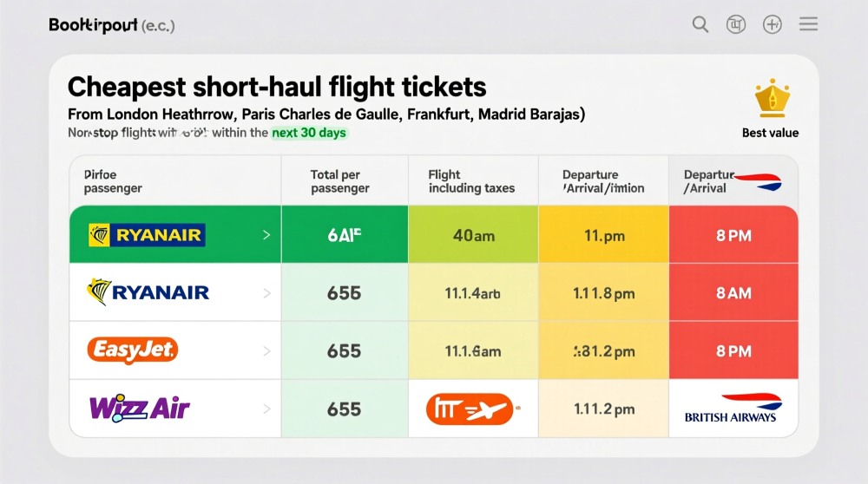Click the orange airplane badge icon
The width and height of the screenshot is (868, 484).
coord(470,409)
